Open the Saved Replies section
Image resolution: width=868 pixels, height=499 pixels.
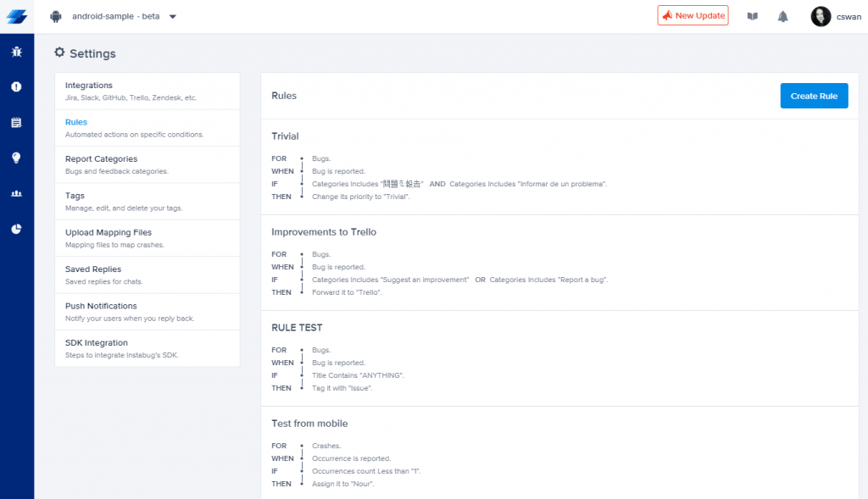147,275
